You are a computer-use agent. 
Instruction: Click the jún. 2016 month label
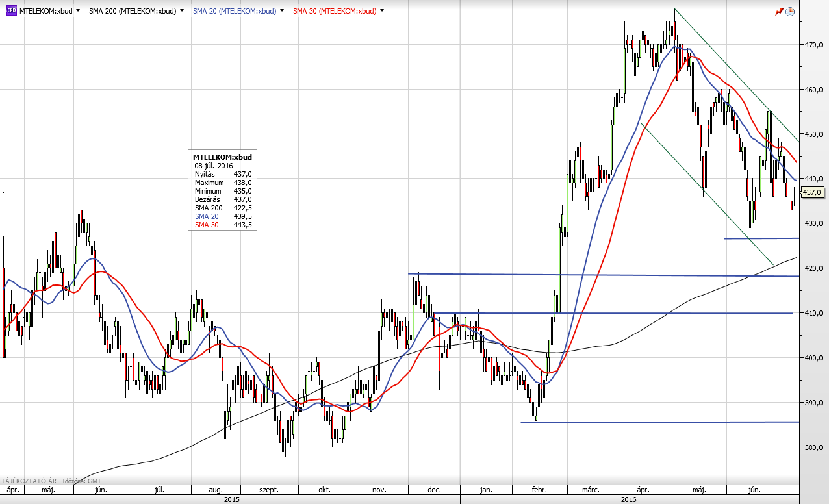[x=754, y=490]
